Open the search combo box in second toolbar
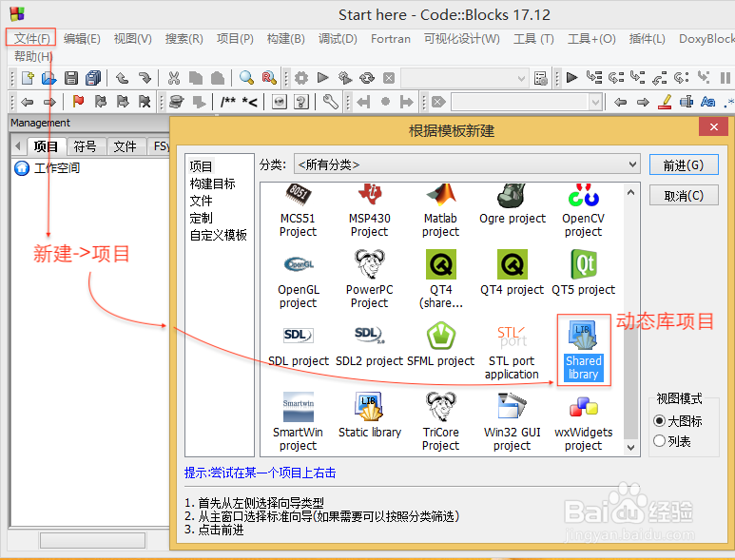The image size is (735, 560). point(527,102)
